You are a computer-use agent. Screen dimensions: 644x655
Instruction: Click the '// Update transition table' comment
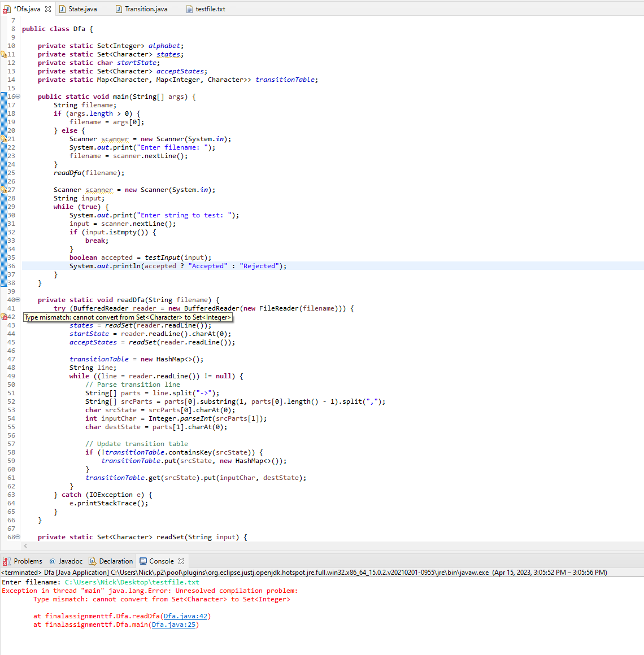(137, 444)
